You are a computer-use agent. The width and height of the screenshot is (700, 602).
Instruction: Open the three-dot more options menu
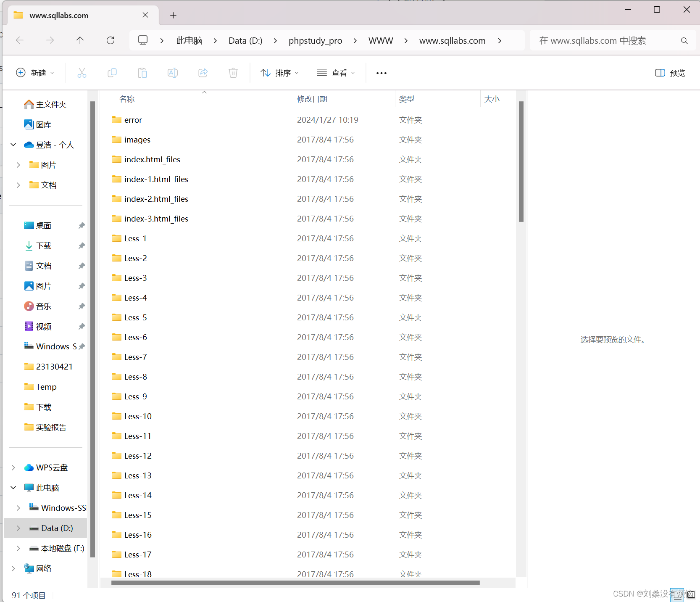382,73
